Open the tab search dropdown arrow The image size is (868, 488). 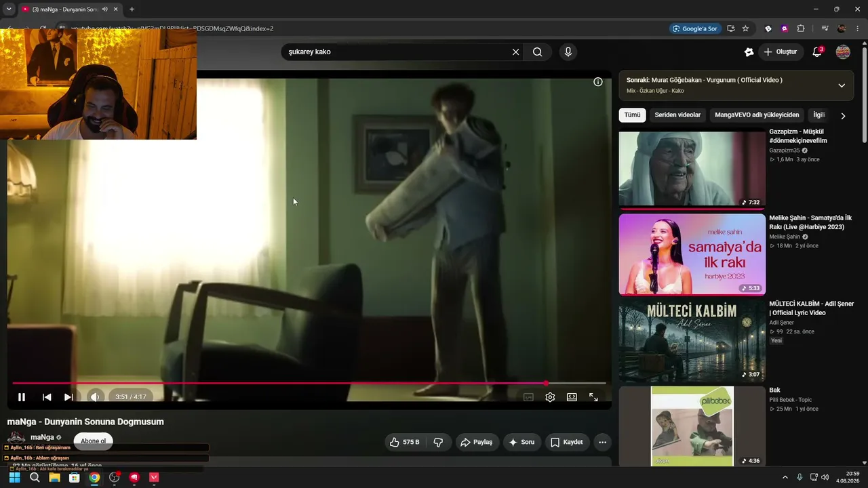[x=9, y=9]
